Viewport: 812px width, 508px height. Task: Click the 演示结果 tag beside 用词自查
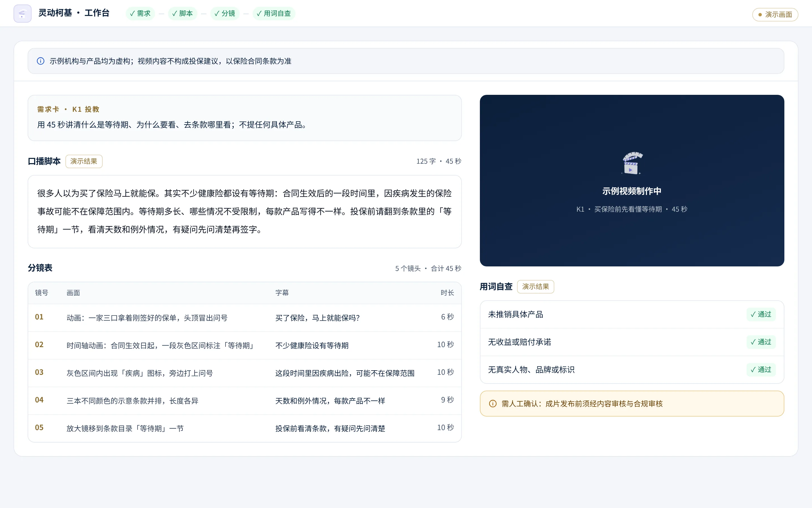pyautogui.click(x=535, y=286)
